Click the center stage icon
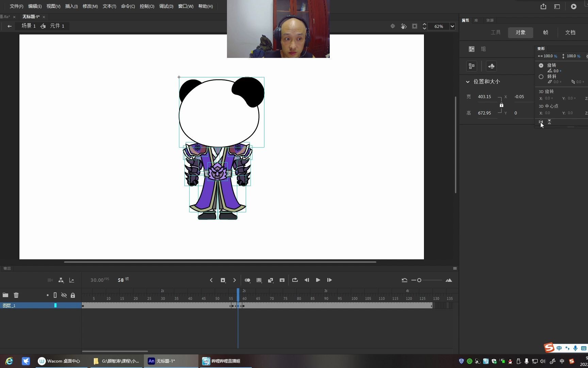The image size is (588, 368). 393,26
